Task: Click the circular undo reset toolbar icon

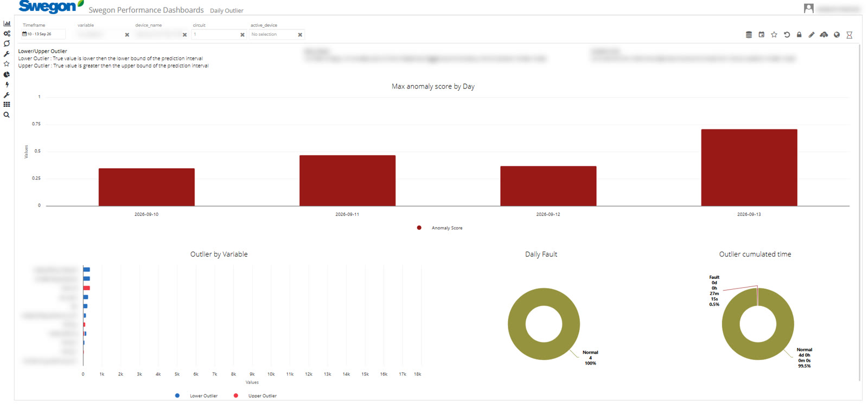Action: pos(787,35)
